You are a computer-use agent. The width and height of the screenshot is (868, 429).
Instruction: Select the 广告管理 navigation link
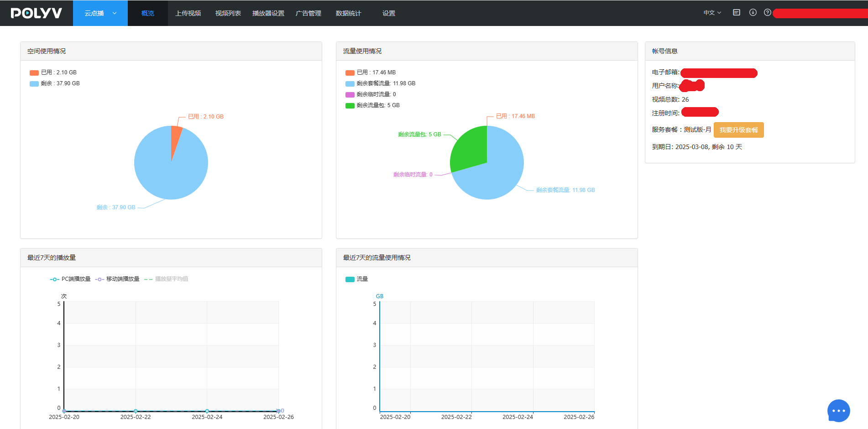pyautogui.click(x=309, y=13)
